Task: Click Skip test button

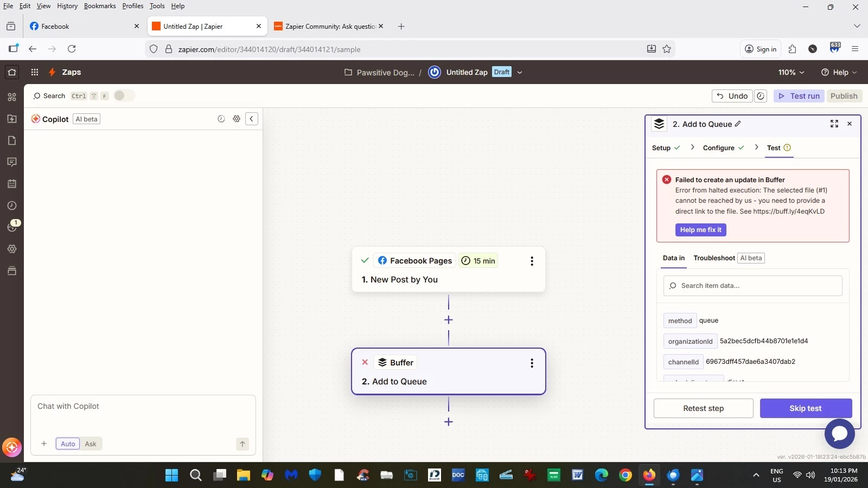Action: coord(806,408)
